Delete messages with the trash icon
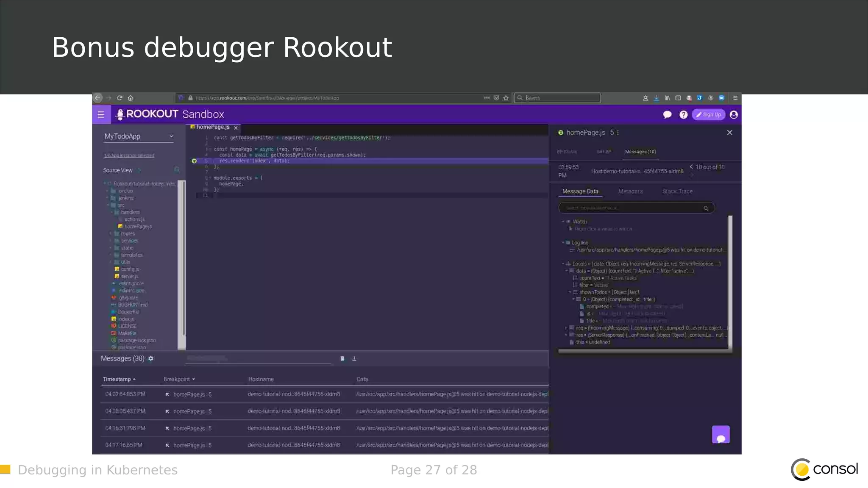The width and height of the screenshot is (868, 488). click(x=342, y=358)
